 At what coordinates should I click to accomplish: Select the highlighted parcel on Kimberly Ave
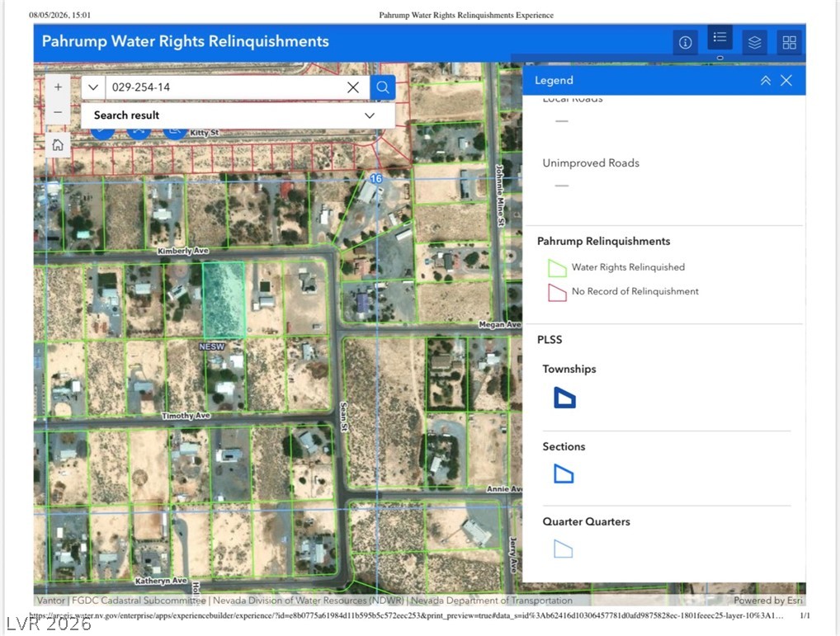click(x=224, y=299)
